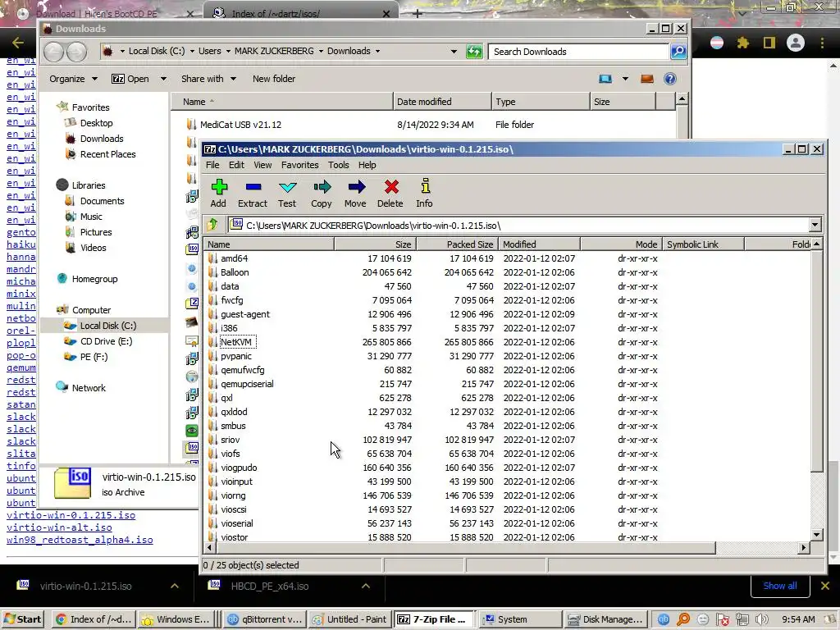Screen dimensions: 840x630
Task: Switch to Disk Management taskbar item
Action: coord(605,619)
